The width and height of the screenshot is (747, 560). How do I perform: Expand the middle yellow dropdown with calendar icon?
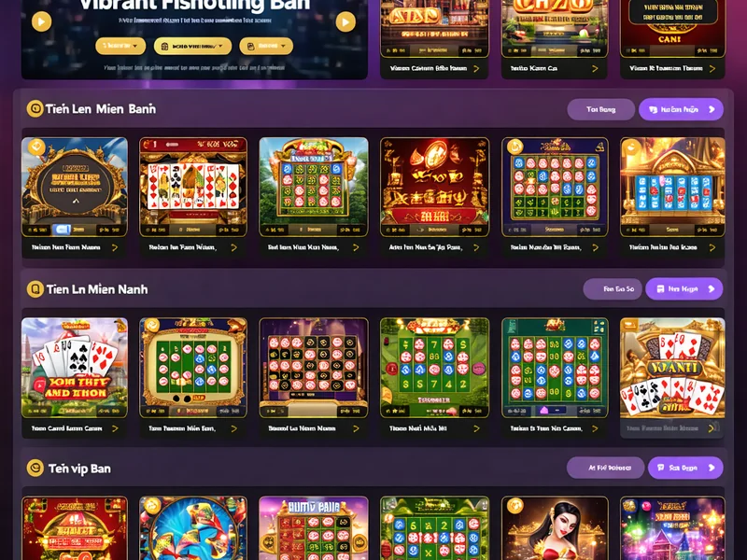[192, 46]
